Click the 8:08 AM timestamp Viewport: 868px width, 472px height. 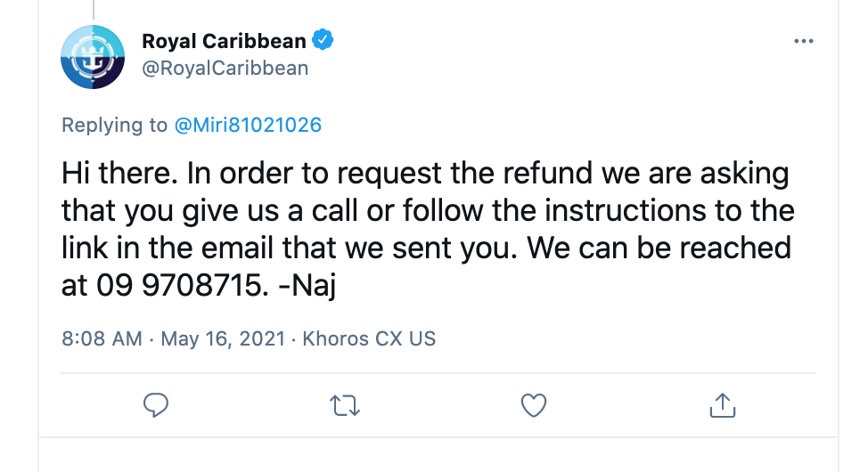[101, 339]
